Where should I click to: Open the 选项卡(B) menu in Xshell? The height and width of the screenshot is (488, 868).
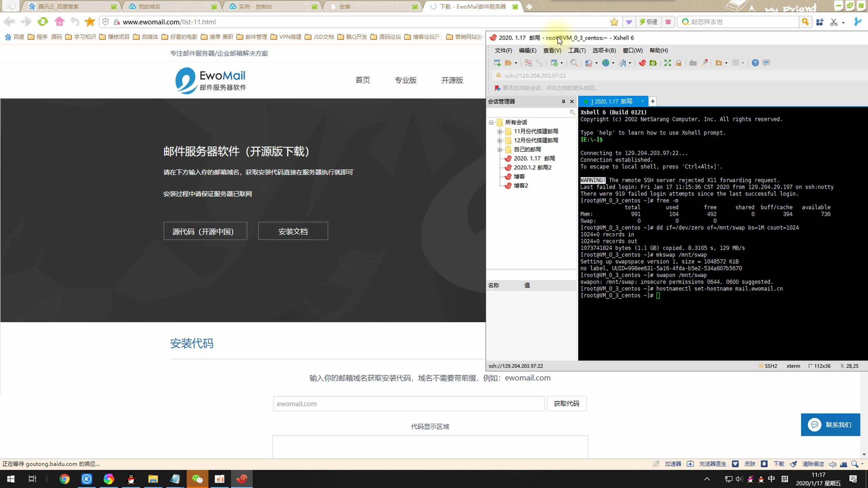tap(604, 50)
